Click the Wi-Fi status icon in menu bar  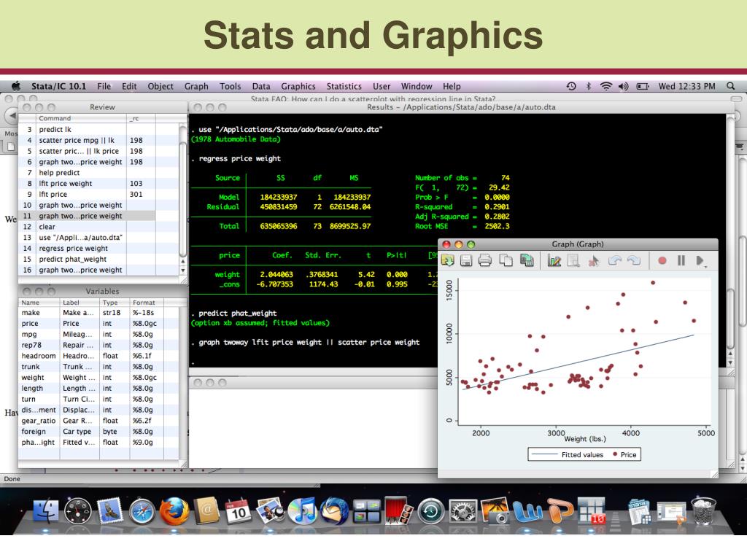(x=605, y=86)
